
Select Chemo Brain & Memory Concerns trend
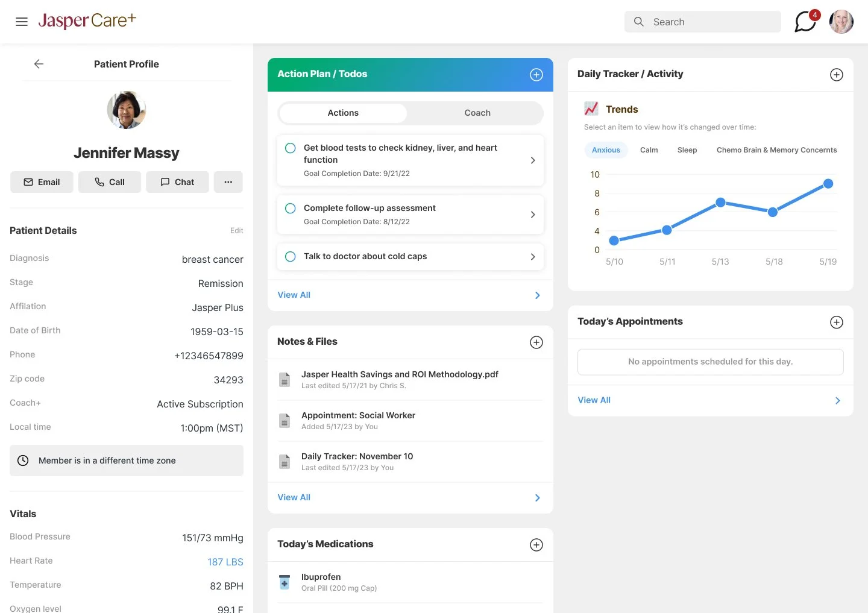click(x=776, y=150)
